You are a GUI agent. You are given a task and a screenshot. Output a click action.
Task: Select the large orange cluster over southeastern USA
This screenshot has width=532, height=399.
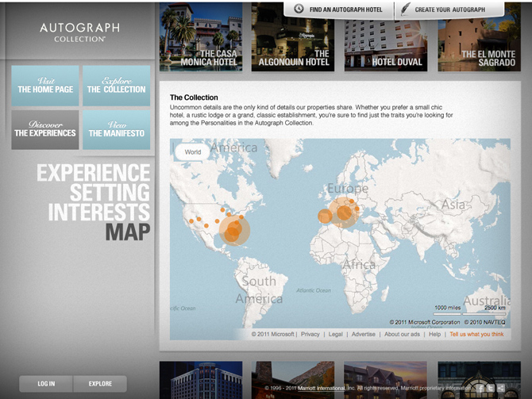[233, 231]
